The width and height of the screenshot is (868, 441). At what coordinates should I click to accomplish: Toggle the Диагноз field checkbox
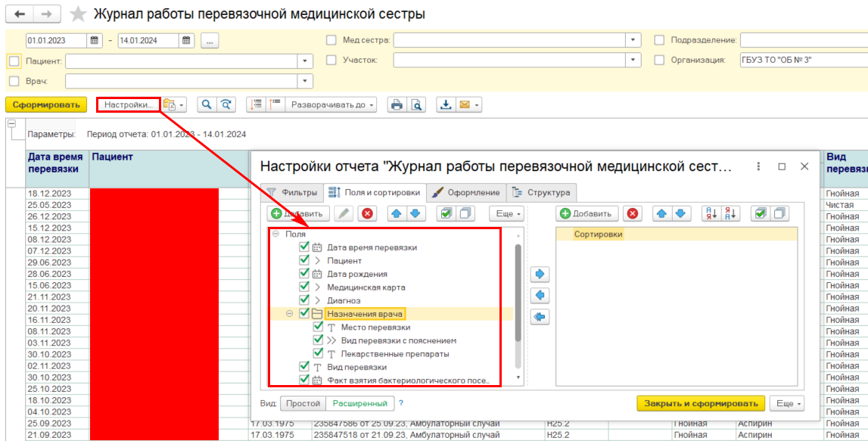[x=304, y=300]
